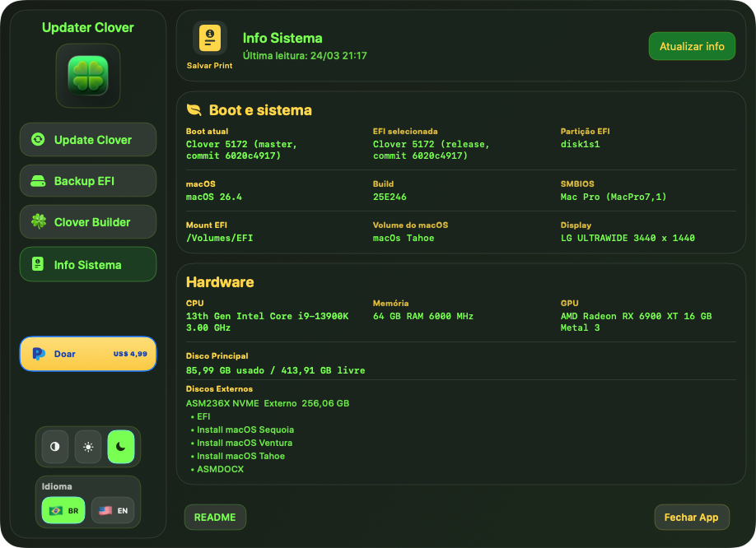This screenshot has height=548, width=756.
Task: Set language to EN English
Action: click(x=113, y=510)
